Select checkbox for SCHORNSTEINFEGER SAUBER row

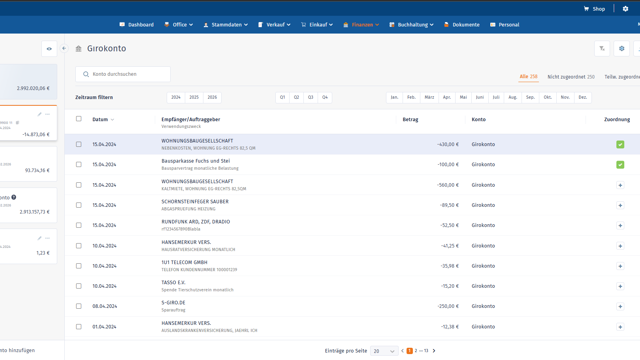(x=79, y=205)
